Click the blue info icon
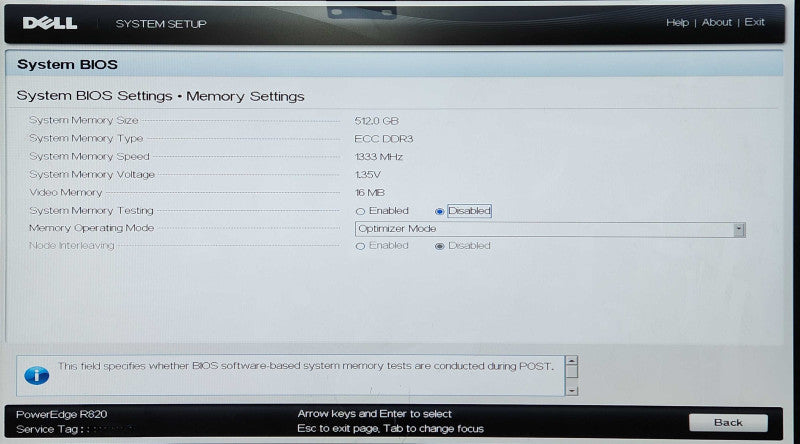This screenshot has width=800, height=444. (x=37, y=375)
